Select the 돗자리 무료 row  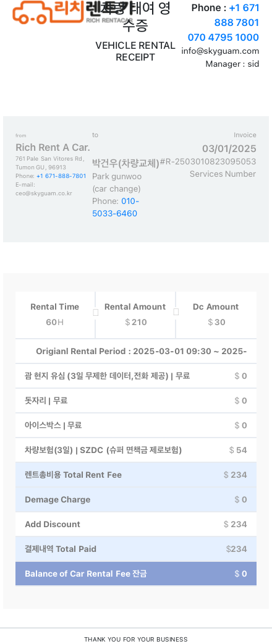[136, 401]
